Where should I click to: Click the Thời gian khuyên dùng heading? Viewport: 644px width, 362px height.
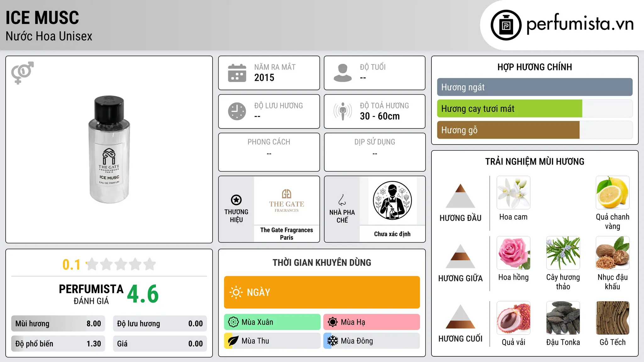coord(322,263)
